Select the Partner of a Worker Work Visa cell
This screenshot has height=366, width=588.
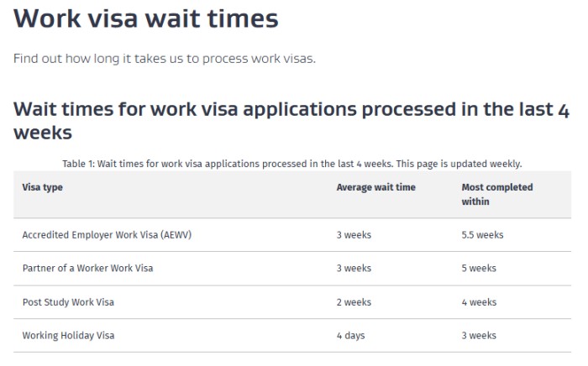point(87,269)
